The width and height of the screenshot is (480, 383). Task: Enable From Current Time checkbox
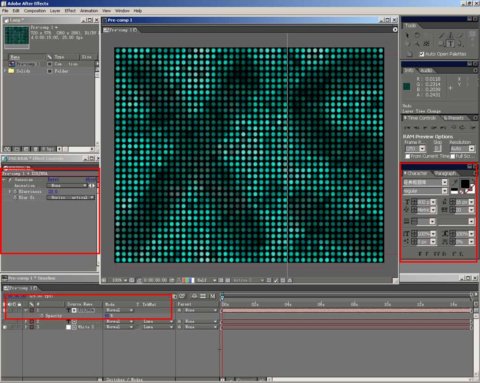(407, 156)
